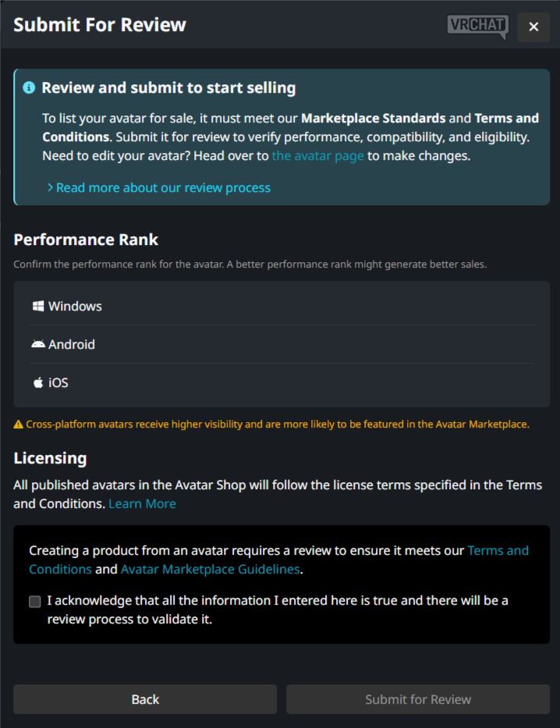Open the Learn More licensing link
560x728 pixels.
click(x=142, y=504)
